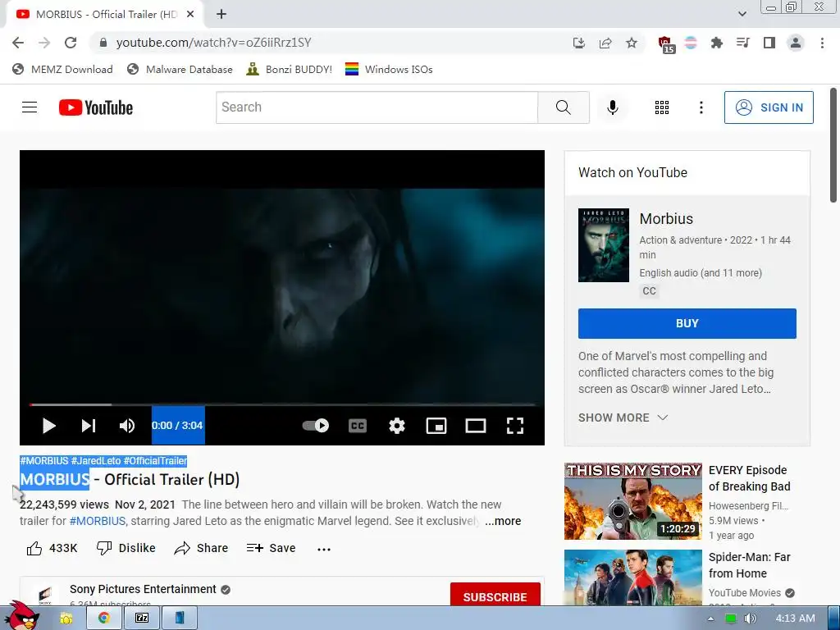Open YouTube hamburger guide menu
The height and width of the screenshot is (630, 840).
coord(30,107)
